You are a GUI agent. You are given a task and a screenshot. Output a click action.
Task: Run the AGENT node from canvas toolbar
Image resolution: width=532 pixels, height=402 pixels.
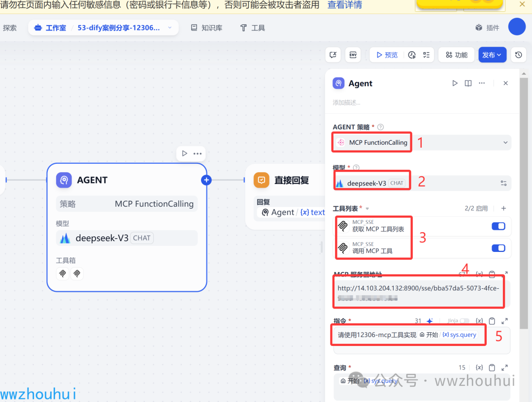point(185,154)
